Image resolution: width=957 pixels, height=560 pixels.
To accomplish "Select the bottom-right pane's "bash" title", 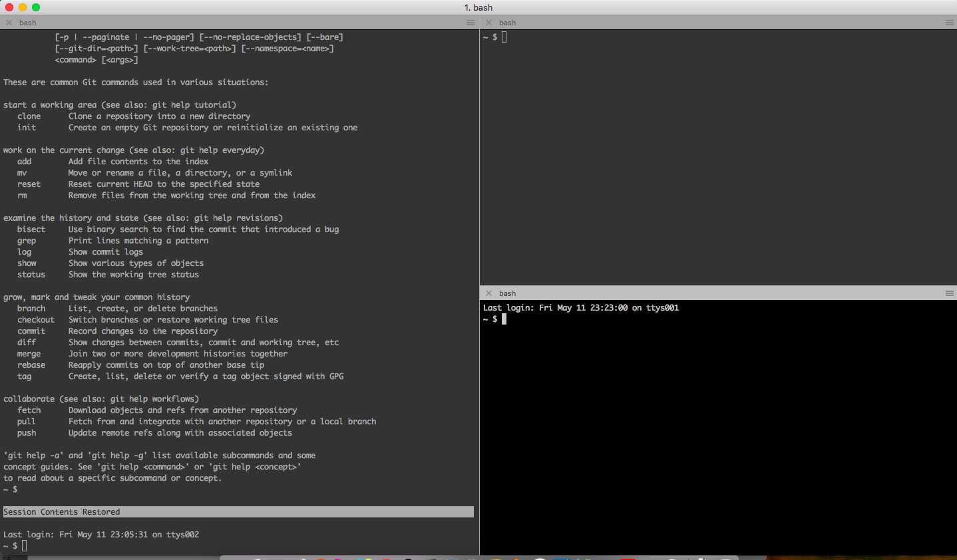I will [507, 293].
